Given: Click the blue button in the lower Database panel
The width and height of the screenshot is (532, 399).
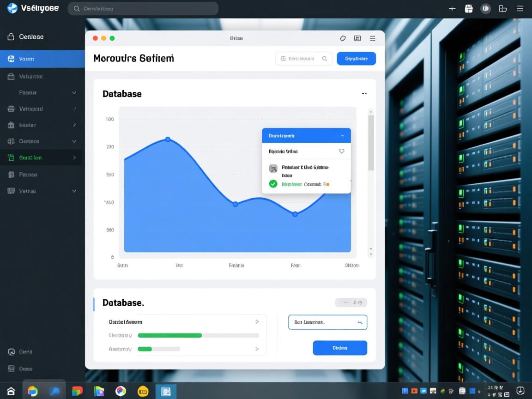Looking at the screenshot, I should coord(340,348).
